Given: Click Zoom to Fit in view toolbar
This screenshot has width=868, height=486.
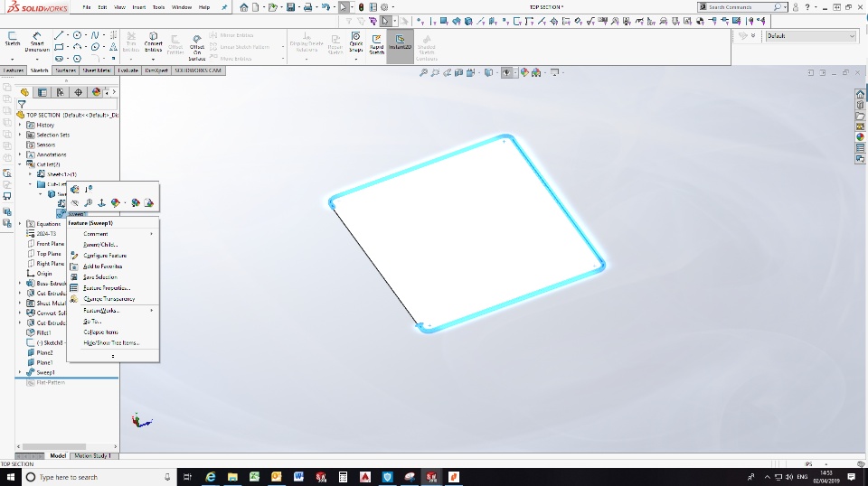Looking at the screenshot, I should (x=423, y=72).
